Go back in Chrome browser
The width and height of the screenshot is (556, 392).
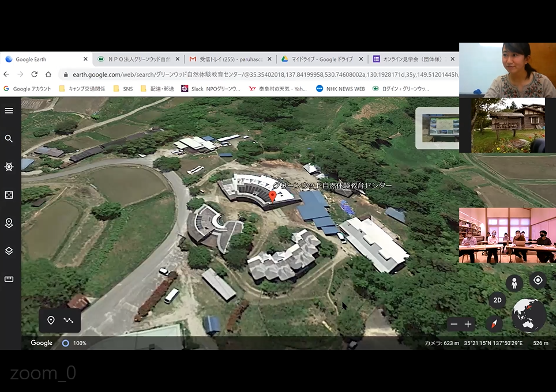(x=6, y=74)
